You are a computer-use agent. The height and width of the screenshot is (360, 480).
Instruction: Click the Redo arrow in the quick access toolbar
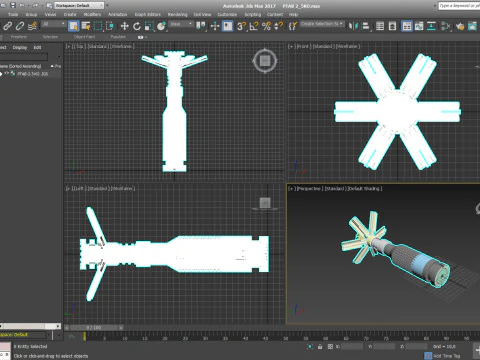[x=35, y=5]
